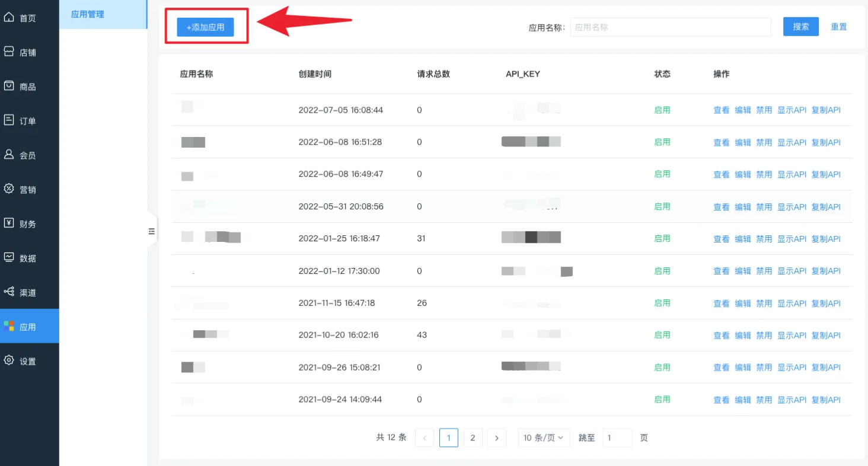Screen dimensions: 868x466
Task: Open the channels (渠道) share icon
Action: tap(9, 292)
